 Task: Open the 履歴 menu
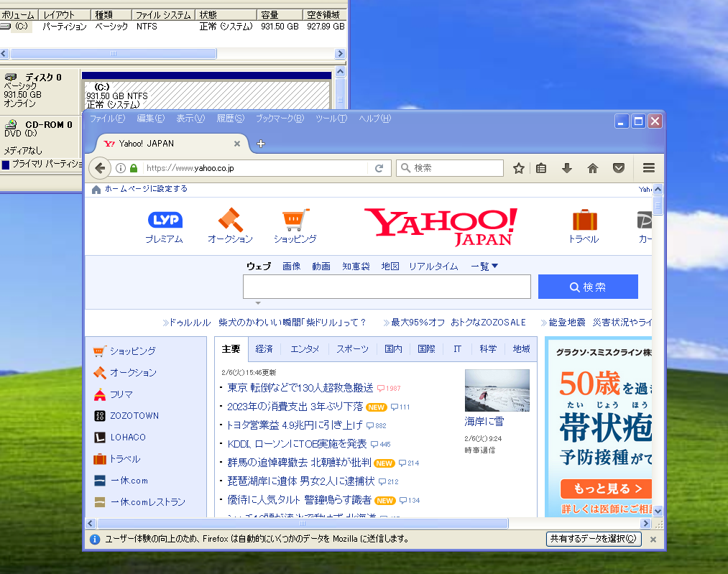coord(230,119)
